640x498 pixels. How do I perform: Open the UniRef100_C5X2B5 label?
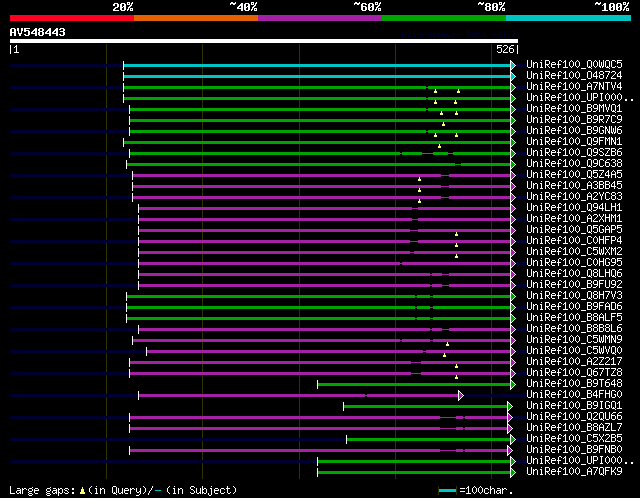[x=574, y=439]
